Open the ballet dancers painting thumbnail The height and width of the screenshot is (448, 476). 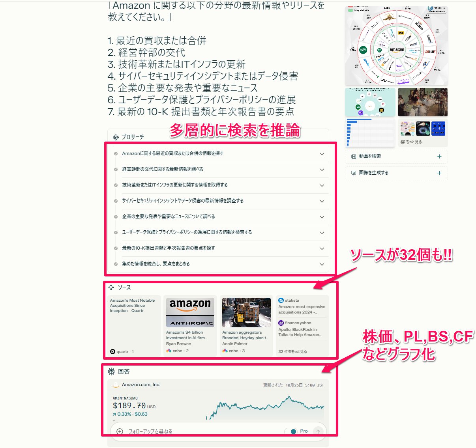pyautogui.click(x=423, y=102)
